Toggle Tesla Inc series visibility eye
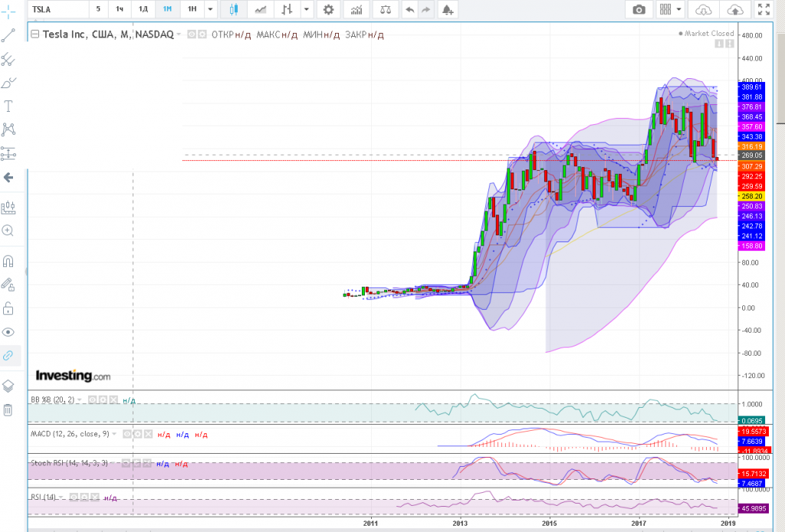This screenshot has height=532, width=785. click(192, 34)
